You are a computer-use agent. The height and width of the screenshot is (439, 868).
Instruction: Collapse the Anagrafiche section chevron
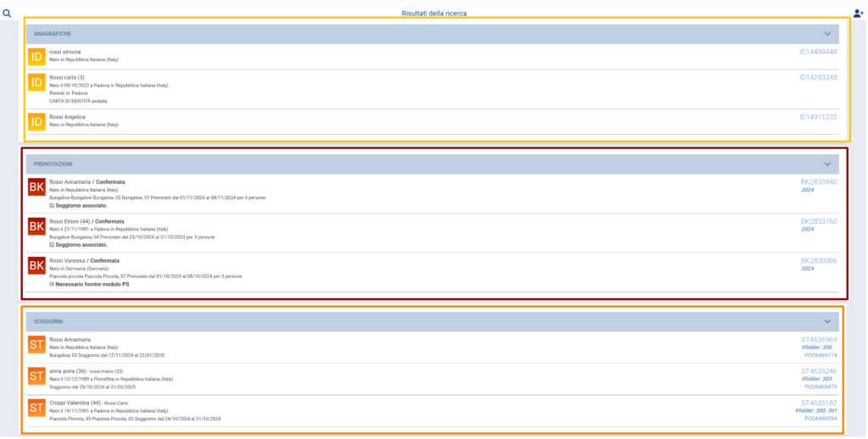click(827, 34)
